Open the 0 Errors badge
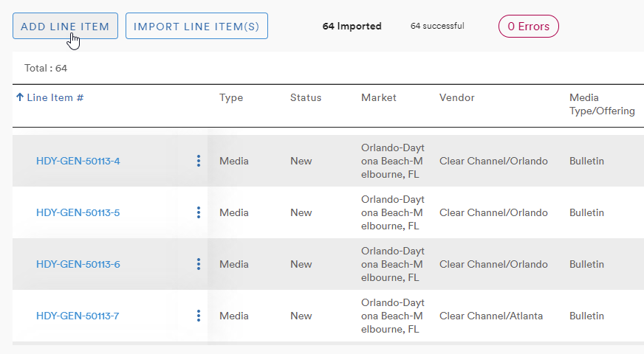 529,27
